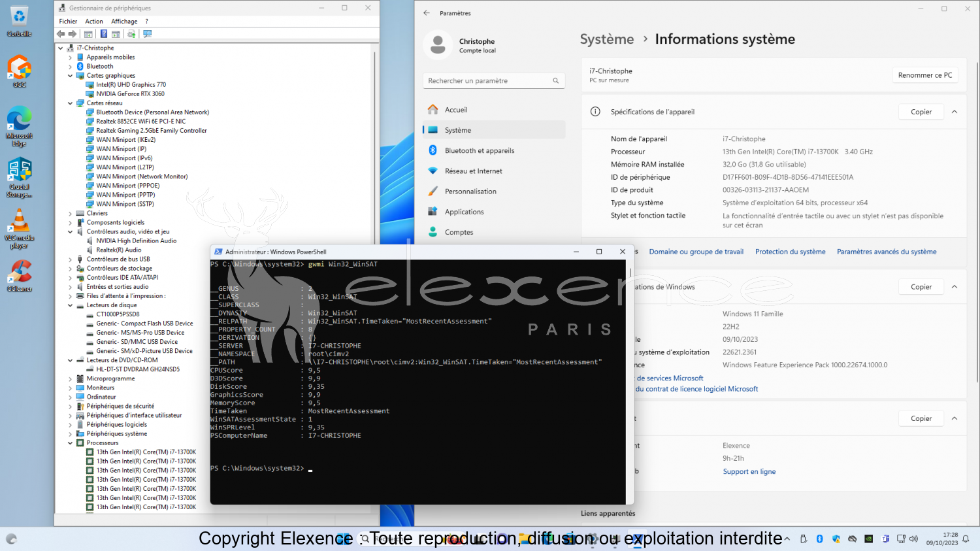Open Fichier menu in Device Manager
Viewport: 980px width, 551px height.
pyautogui.click(x=68, y=22)
